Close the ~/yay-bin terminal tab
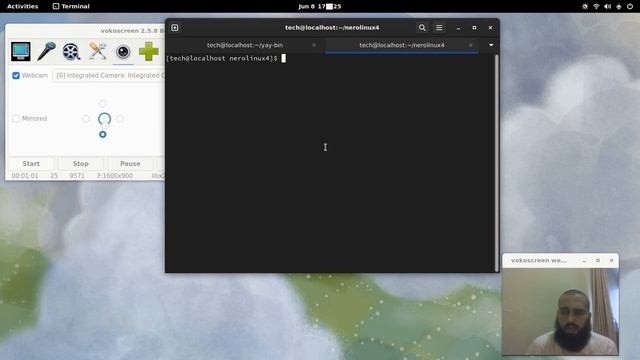 click(x=314, y=45)
